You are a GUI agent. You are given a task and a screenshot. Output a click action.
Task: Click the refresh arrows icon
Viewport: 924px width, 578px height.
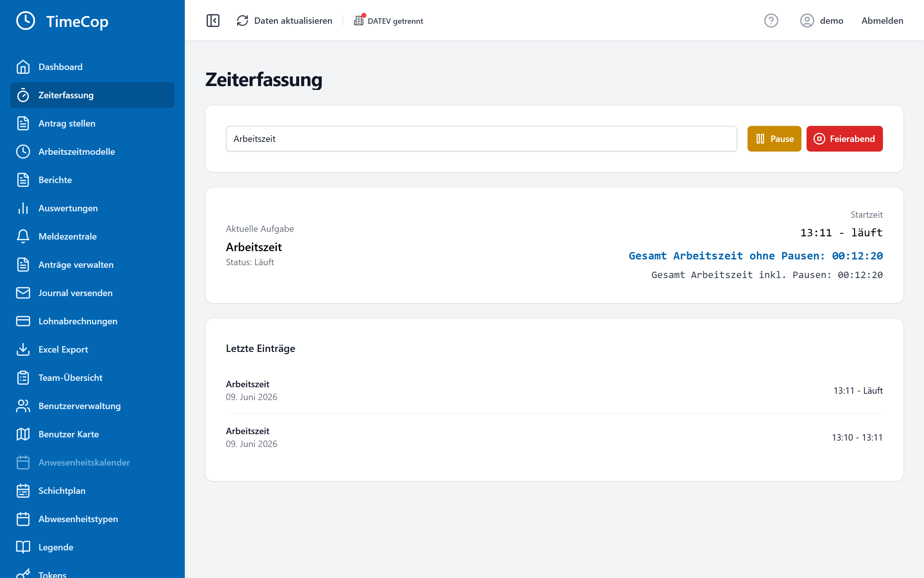pyautogui.click(x=243, y=21)
